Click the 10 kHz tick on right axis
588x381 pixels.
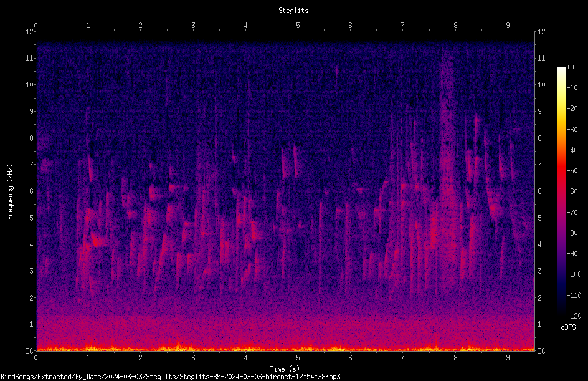pyautogui.click(x=541, y=85)
